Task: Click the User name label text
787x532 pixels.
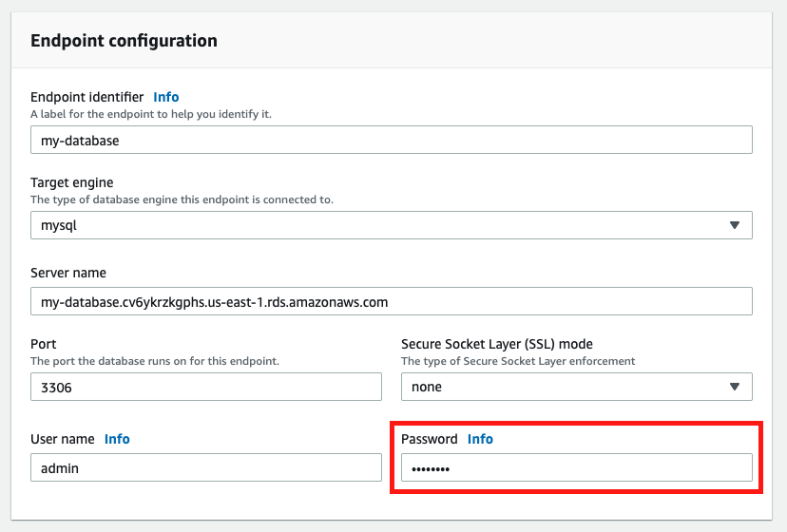Action: point(63,439)
